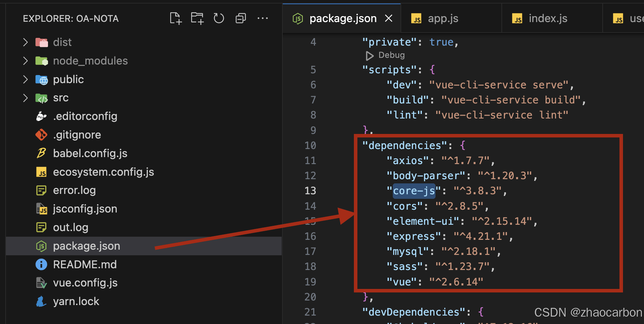The image size is (644, 324).
Task: Click the node_modules folder icon
Action: point(42,61)
